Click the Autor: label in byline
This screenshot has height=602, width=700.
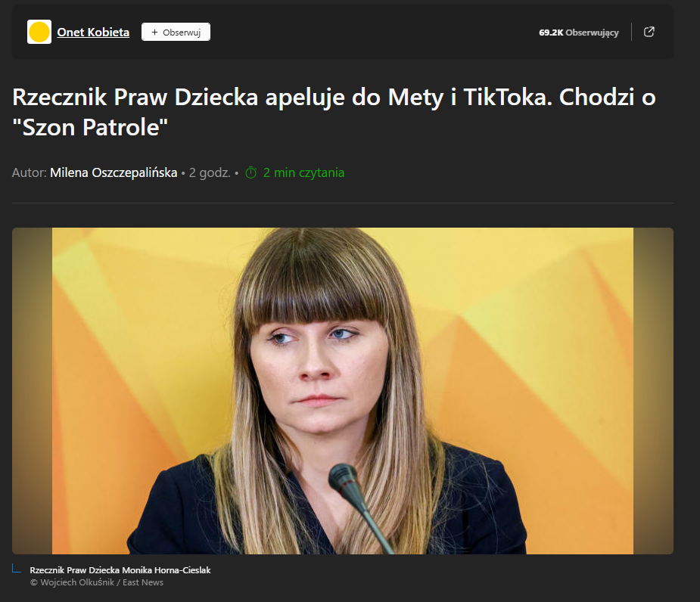click(x=29, y=172)
